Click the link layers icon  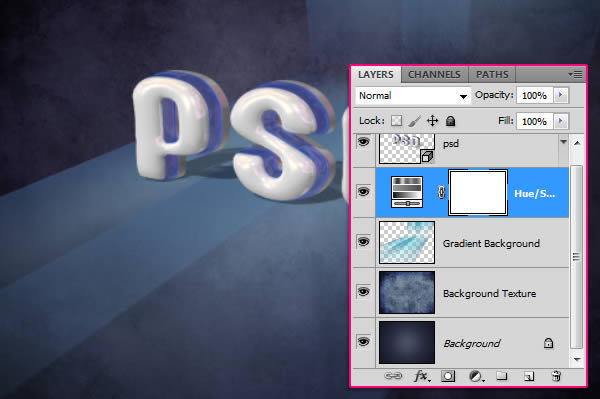[393, 376]
